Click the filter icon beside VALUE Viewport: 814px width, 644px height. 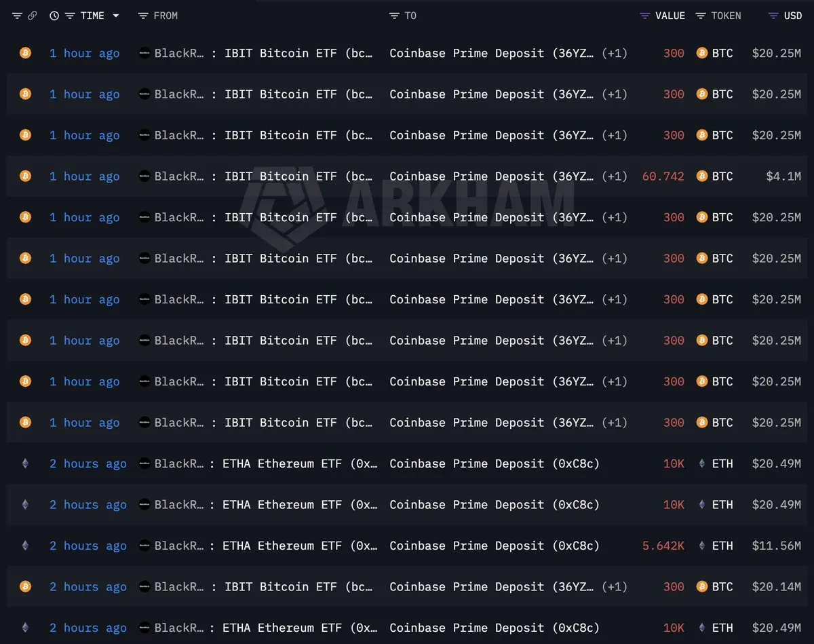click(x=644, y=16)
